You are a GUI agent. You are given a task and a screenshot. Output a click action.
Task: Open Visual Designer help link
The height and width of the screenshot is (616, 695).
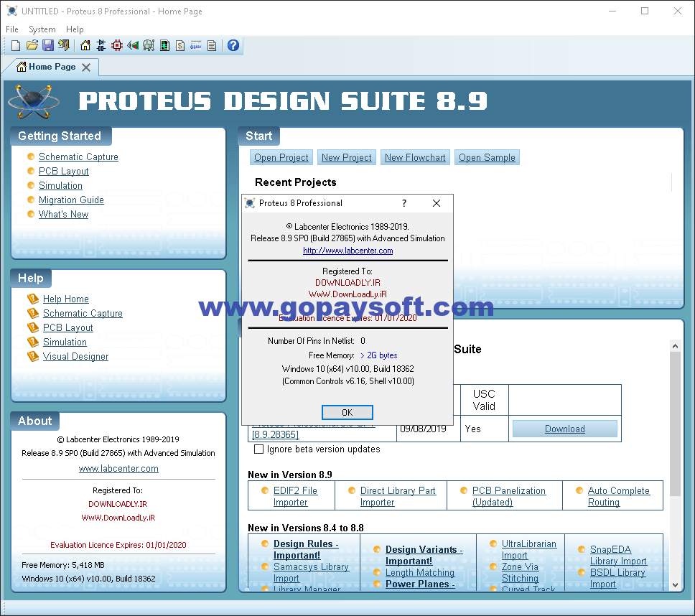click(75, 356)
